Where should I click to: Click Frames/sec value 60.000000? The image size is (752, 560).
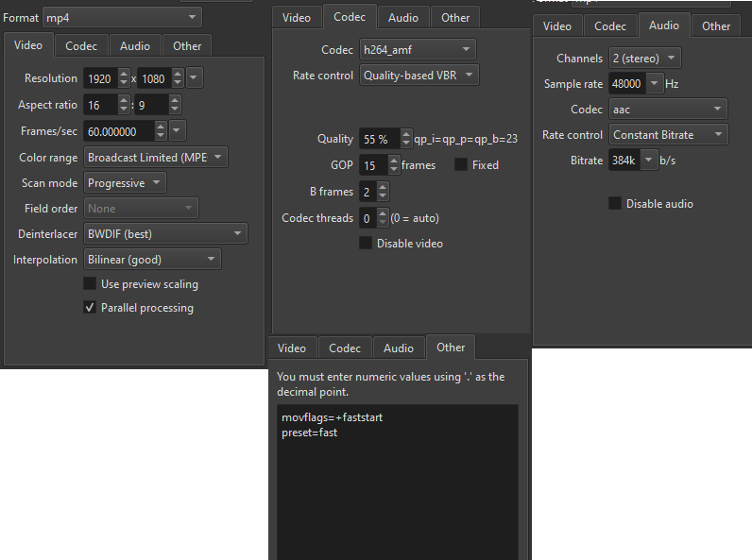click(119, 131)
